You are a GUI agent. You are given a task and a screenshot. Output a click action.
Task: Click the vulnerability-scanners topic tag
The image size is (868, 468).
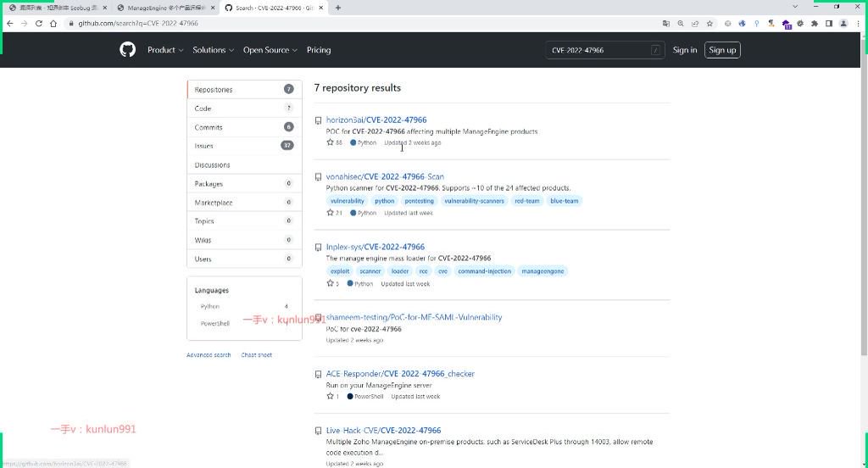[x=474, y=201]
